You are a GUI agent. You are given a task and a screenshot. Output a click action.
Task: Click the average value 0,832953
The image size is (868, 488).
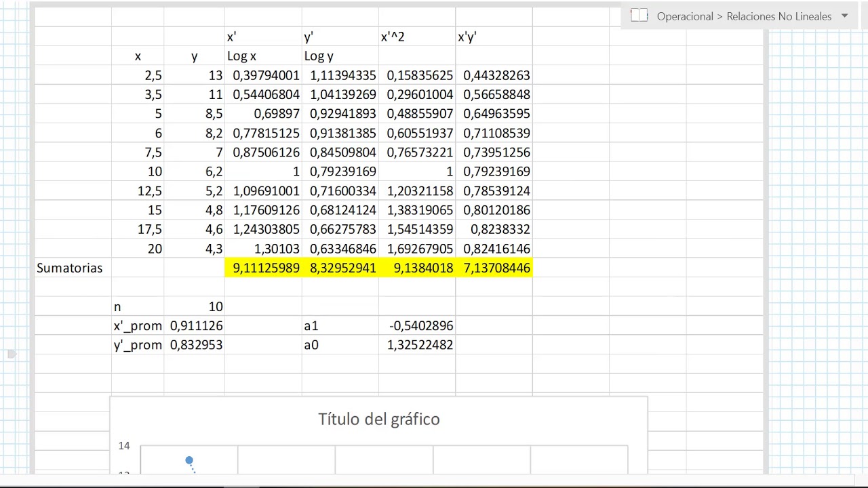click(194, 345)
